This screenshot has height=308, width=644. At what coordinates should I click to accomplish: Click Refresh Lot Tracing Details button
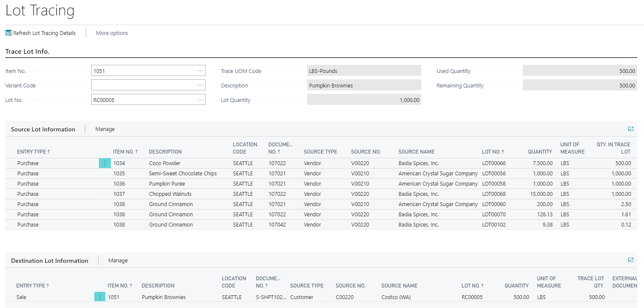coord(41,33)
